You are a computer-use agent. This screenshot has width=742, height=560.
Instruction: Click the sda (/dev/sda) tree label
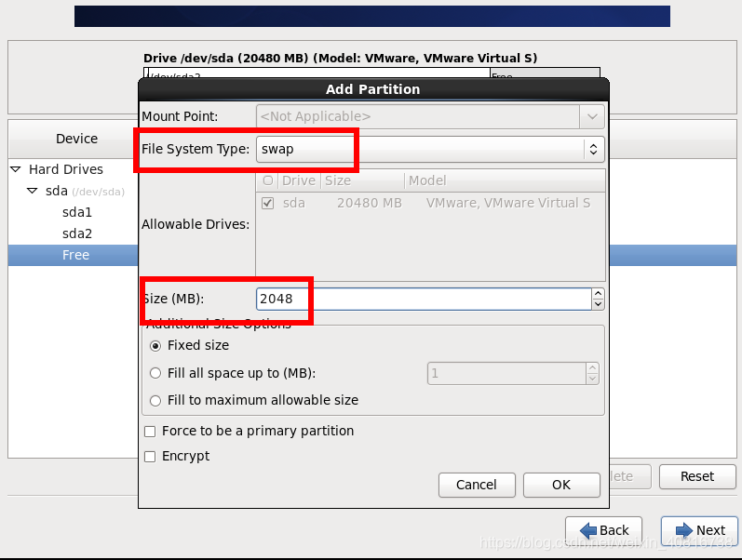85,191
